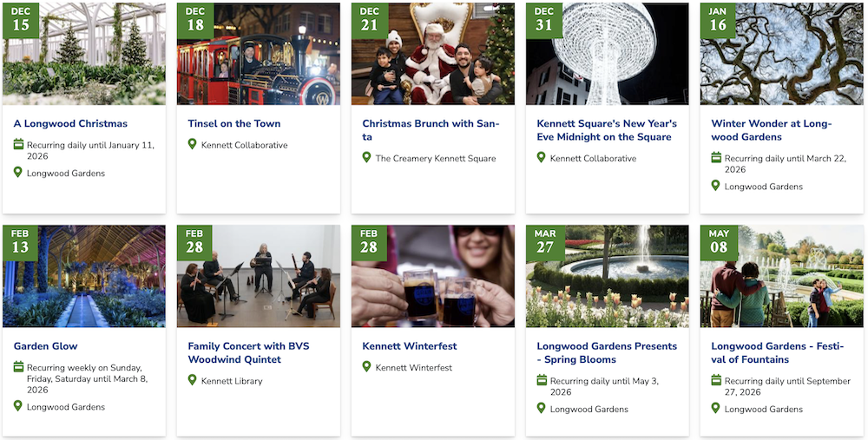The height and width of the screenshot is (440, 868).
Task: Click calendar icon under Garden Glow title
Action: (x=18, y=367)
